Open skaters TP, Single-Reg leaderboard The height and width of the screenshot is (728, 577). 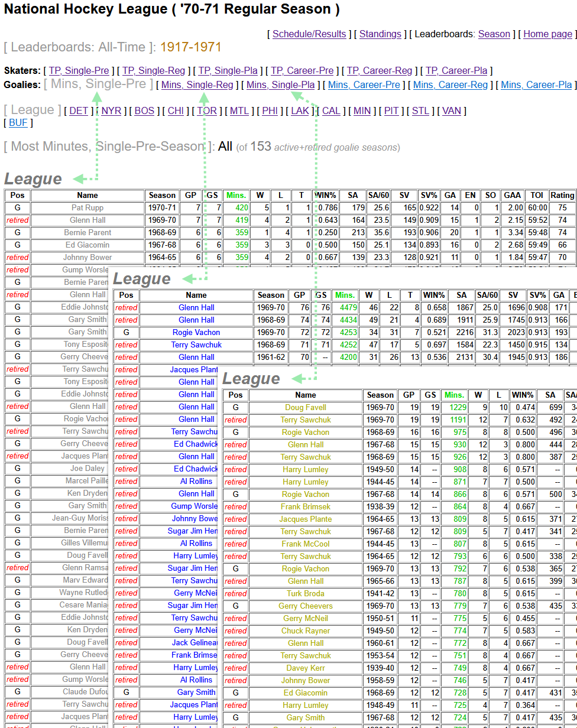point(154,71)
